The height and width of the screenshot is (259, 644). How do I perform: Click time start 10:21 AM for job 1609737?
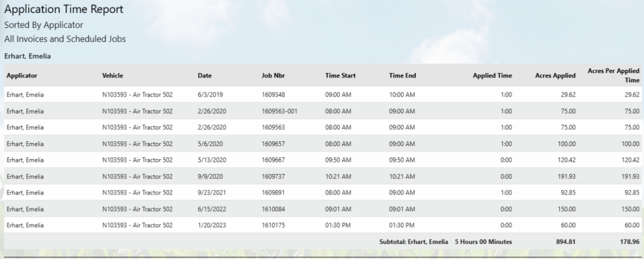(338, 176)
